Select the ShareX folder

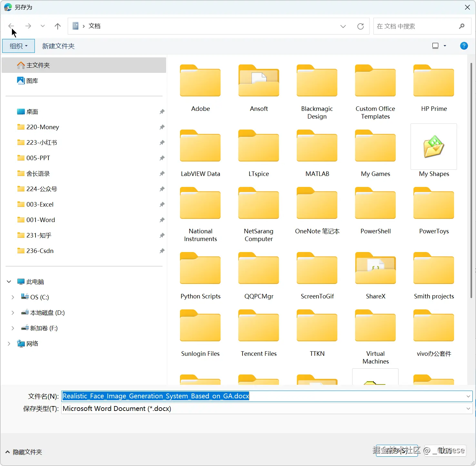click(x=375, y=276)
